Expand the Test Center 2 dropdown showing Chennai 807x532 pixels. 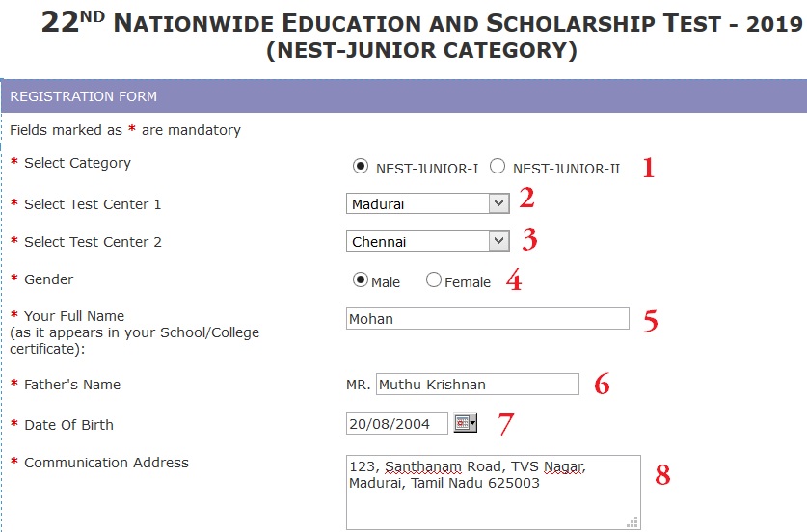click(427, 241)
